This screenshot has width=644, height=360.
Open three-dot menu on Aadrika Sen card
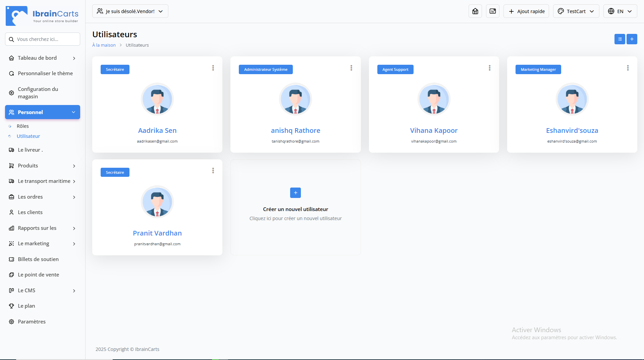pyautogui.click(x=213, y=68)
